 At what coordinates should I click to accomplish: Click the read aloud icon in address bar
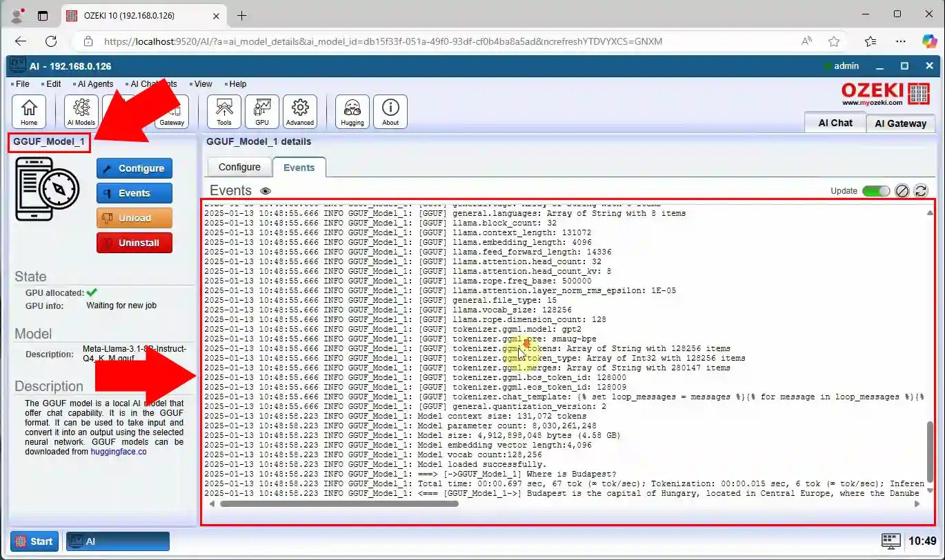[806, 41]
